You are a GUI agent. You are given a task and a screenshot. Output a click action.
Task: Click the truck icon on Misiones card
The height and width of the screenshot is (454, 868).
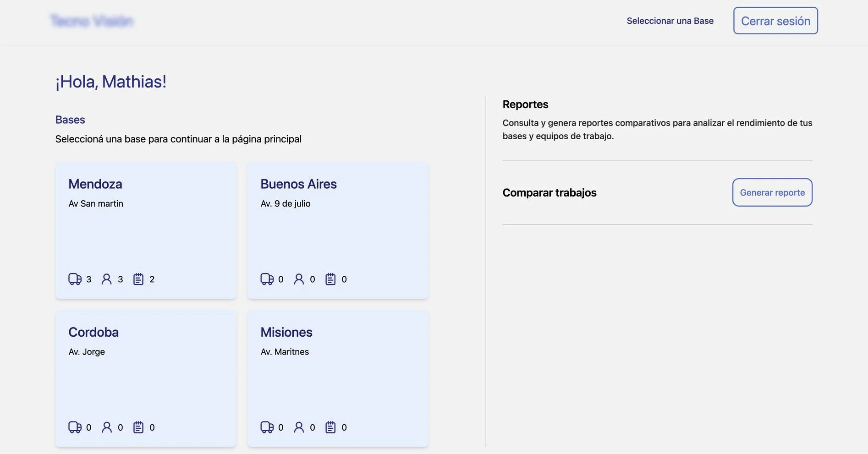tap(267, 427)
